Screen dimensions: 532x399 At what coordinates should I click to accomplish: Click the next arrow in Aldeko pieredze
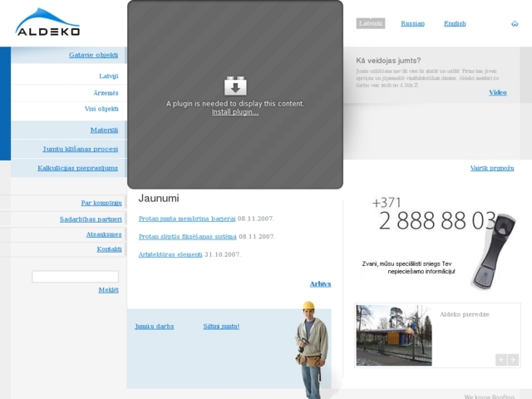click(513, 359)
